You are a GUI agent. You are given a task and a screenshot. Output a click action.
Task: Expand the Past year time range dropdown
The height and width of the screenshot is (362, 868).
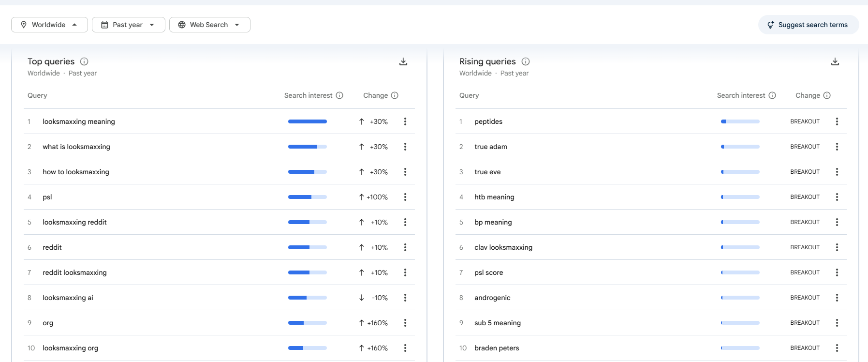128,25
